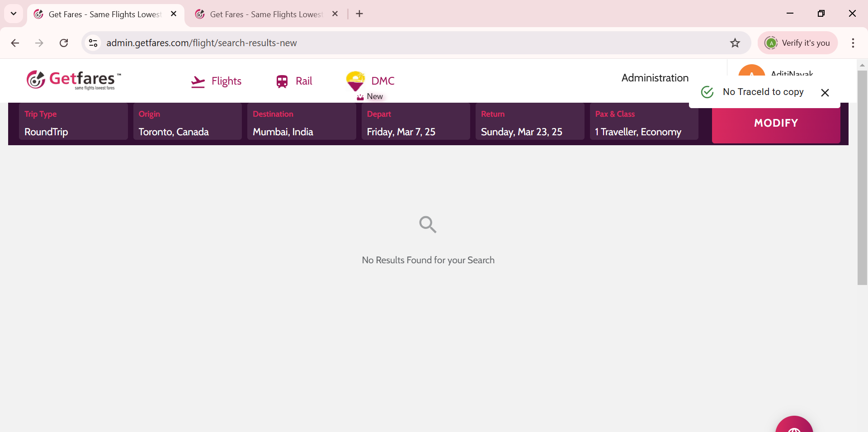Click the DMC balloon icon

click(355, 81)
